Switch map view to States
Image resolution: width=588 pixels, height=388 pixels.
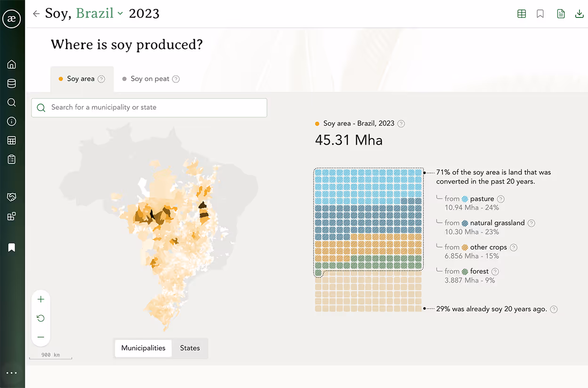point(190,348)
